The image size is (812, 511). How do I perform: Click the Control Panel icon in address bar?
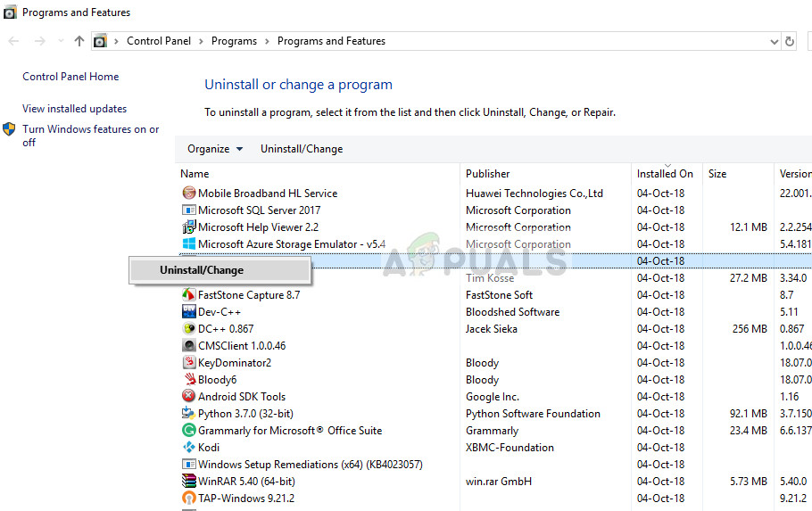point(100,41)
